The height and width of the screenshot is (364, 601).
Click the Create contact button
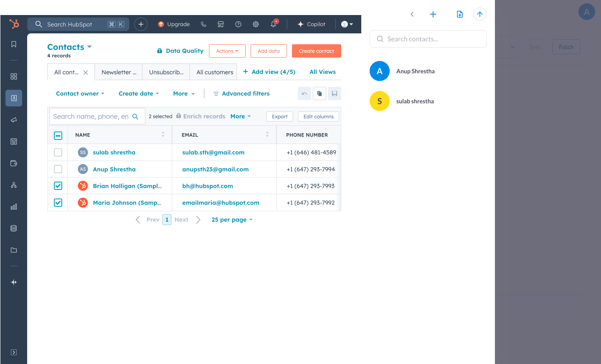point(317,51)
